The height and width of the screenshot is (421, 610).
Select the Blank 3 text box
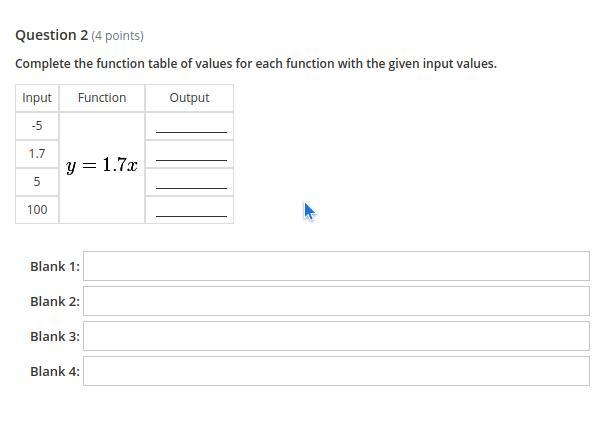tap(336, 336)
